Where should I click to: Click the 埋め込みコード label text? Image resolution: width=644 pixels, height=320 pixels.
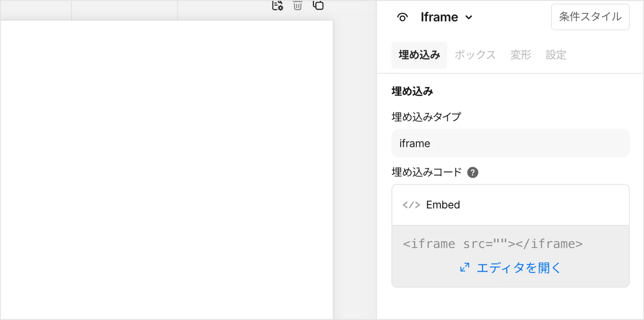pyautogui.click(x=426, y=172)
